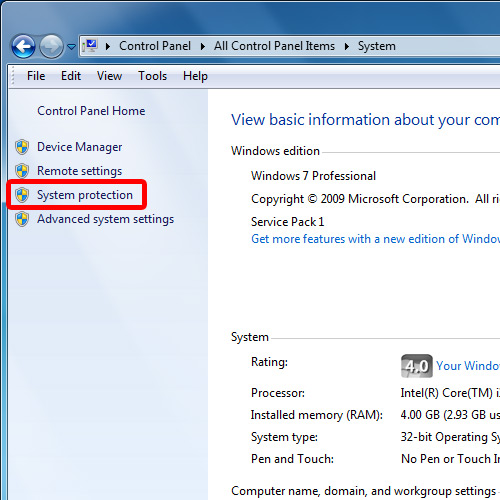Open Remote settings link
Viewport: 500px width, 500px height.
coord(79,171)
